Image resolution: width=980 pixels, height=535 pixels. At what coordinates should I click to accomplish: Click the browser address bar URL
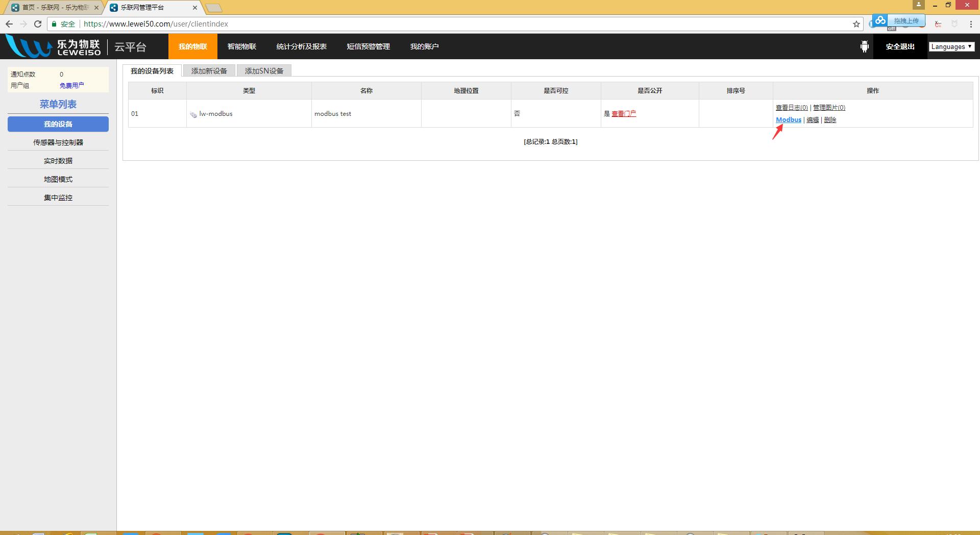tap(156, 24)
